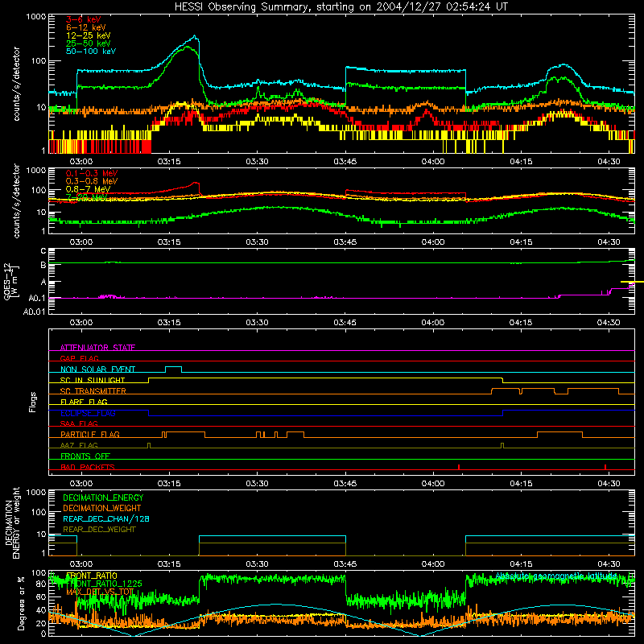644x644 pixels.
Task: Select the yellow 12-25 keV legend label
Action: click(88, 35)
